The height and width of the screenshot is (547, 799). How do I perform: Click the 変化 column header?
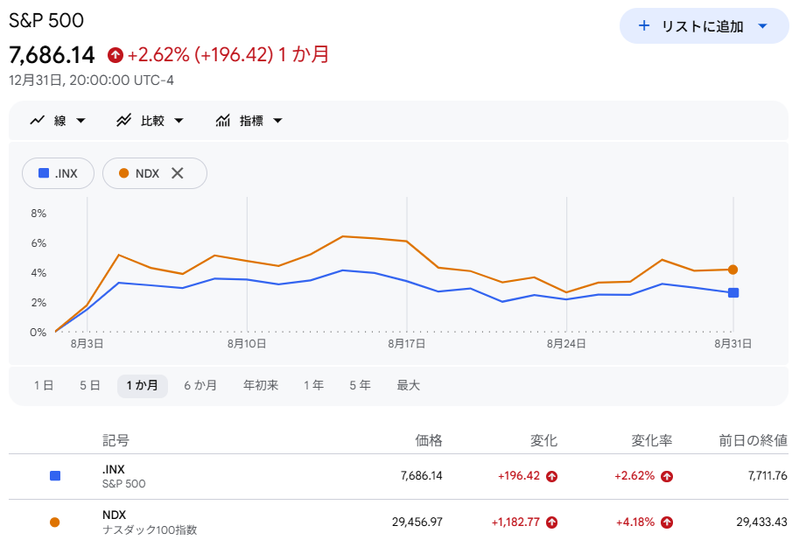[544, 440]
